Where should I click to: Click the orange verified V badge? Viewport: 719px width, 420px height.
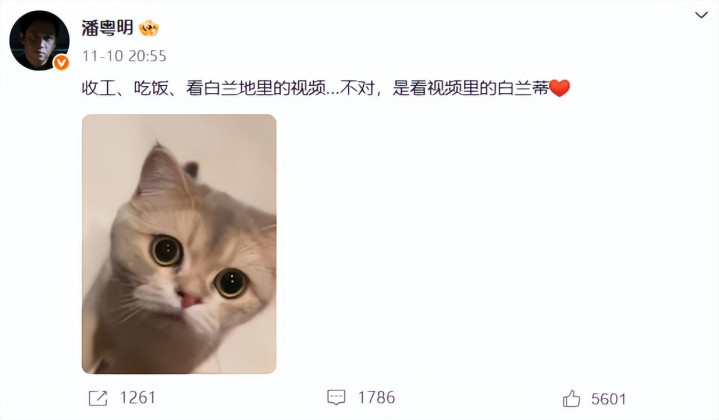click(x=61, y=62)
